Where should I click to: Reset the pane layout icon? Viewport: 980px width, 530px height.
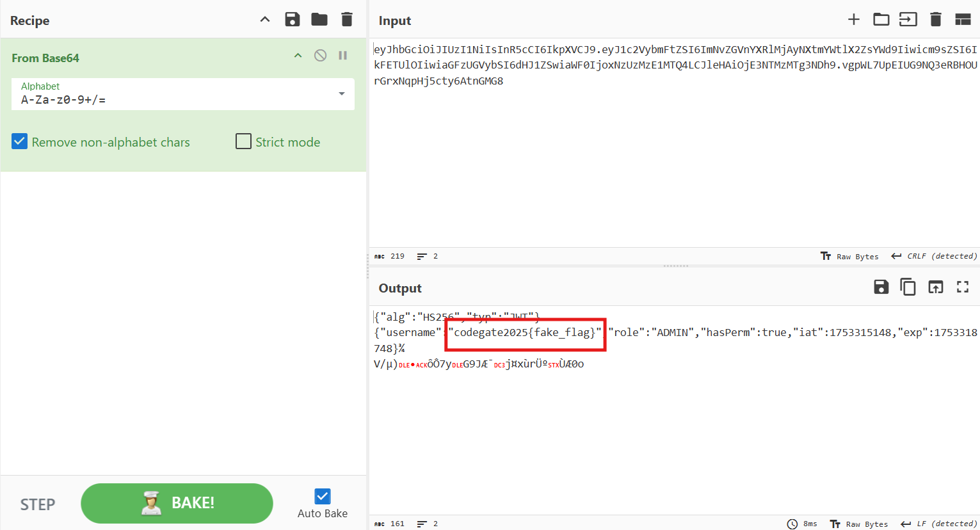coord(963,20)
